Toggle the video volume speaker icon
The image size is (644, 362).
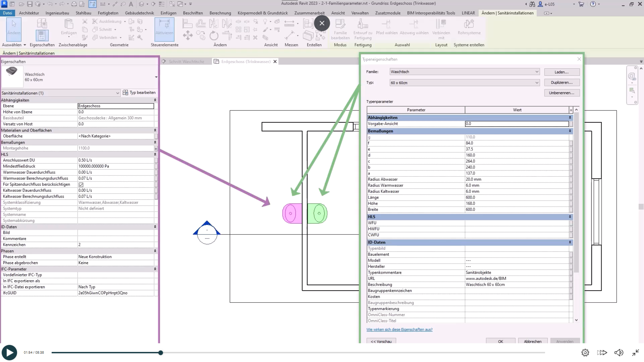619,353
